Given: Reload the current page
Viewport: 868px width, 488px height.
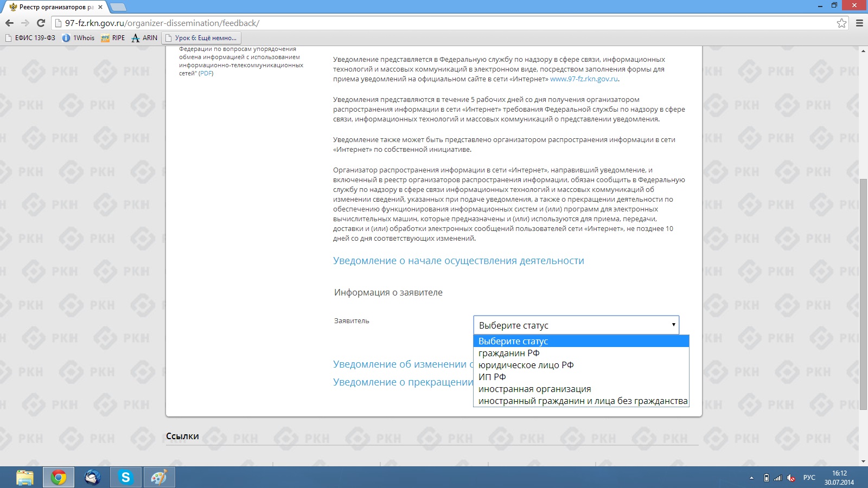Looking at the screenshot, I should (41, 23).
